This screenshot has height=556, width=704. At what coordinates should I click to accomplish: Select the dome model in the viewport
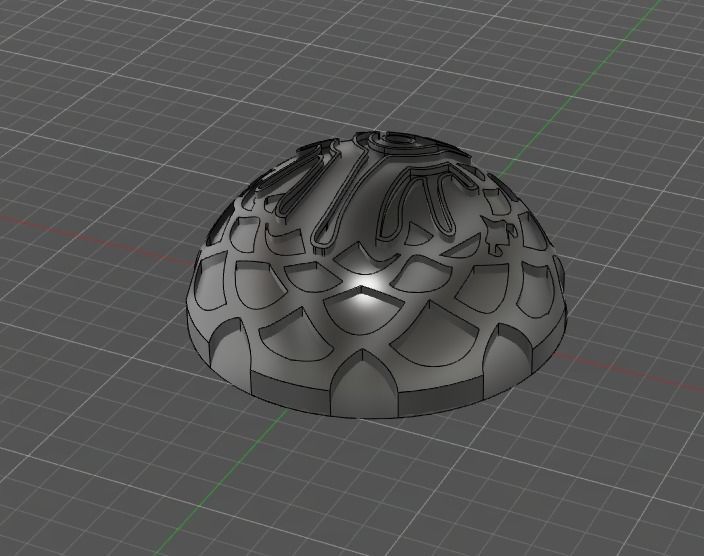click(x=376, y=275)
